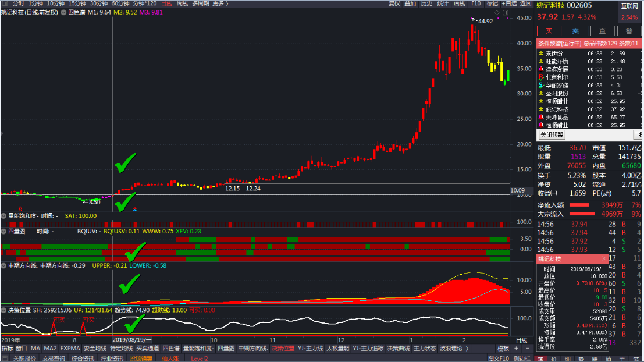
Task: Switch to the 周线 weekly period
Action: tap(182, 3)
